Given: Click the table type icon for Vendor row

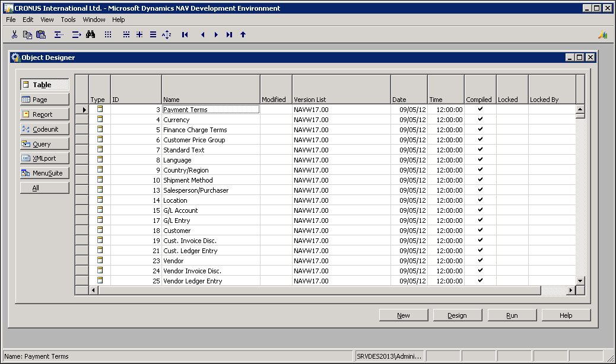Looking at the screenshot, I should 100,260.
